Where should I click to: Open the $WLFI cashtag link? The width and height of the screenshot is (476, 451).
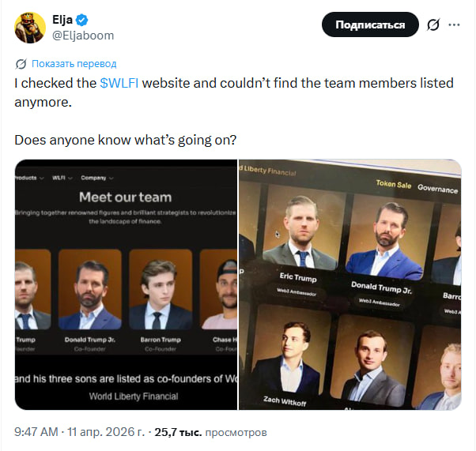point(119,83)
